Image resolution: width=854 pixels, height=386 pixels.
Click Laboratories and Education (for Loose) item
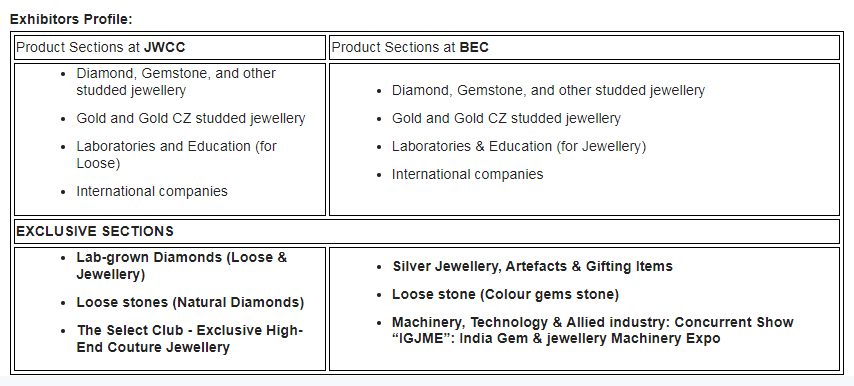(x=176, y=155)
